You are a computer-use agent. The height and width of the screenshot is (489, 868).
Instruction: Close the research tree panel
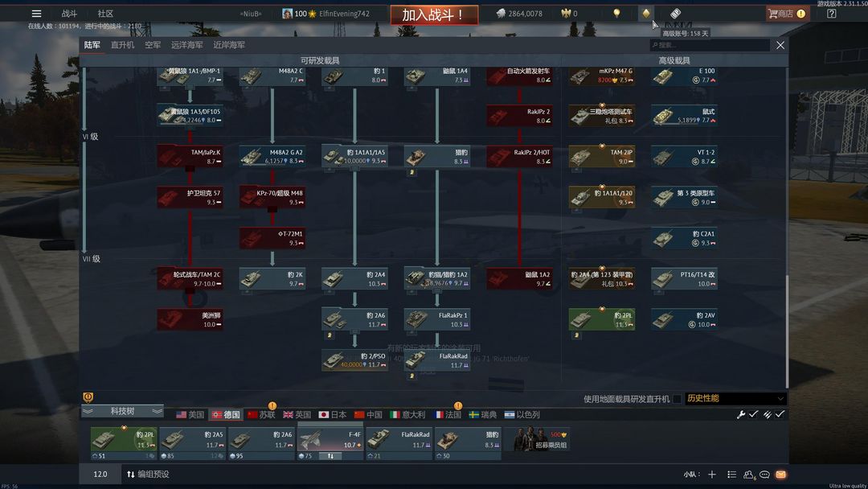(x=780, y=45)
